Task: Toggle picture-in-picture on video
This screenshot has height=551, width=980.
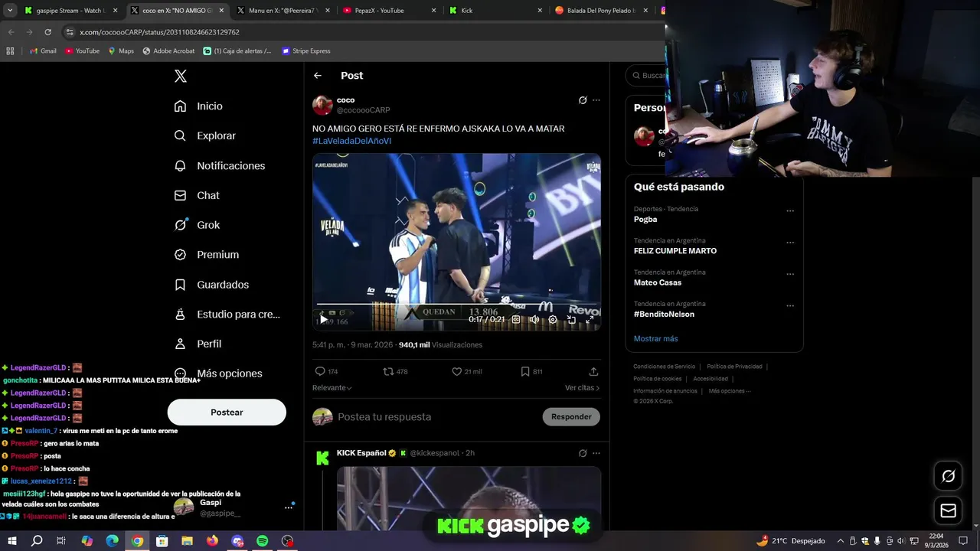Action: click(x=571, y=319)
